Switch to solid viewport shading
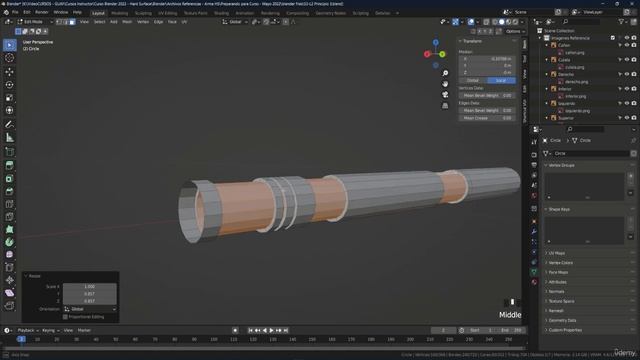Screen dimensions: 640x360 [502, 22]
